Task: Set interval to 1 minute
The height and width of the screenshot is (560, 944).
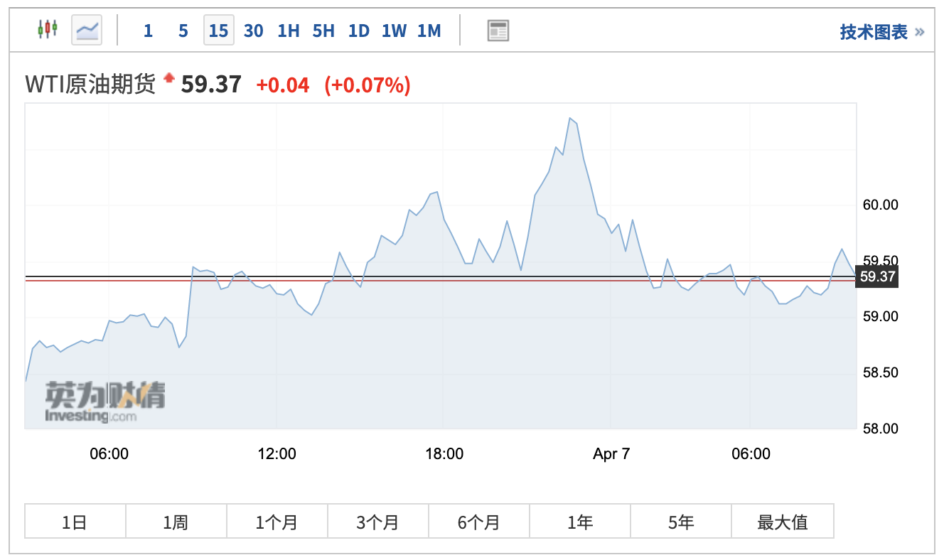Action: tap(148, 31)
